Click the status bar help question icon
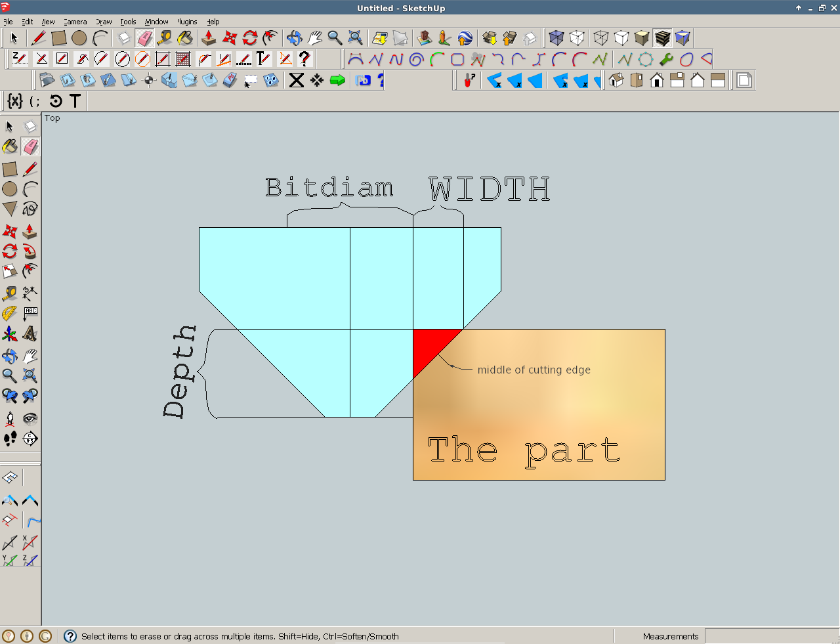The height and width of the screenshot is (644, 840). [x=70, y=636]
